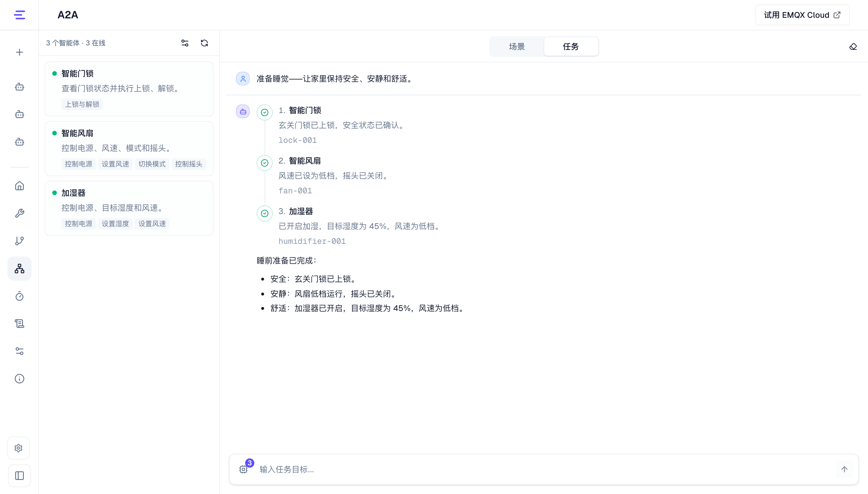Image resolution: width=868 pixels, height=494 pixels.
Task: Click the 切换模式 skill tag
Action: tap(152, 164)
